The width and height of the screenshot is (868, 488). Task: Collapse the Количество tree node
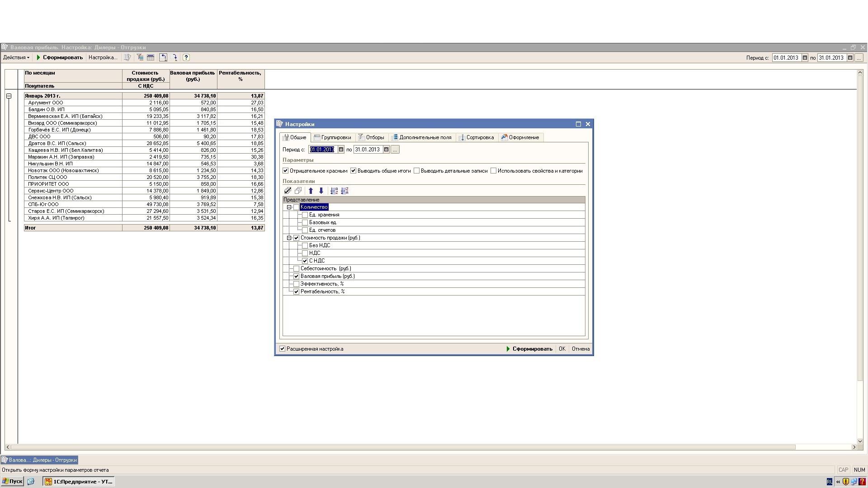coord(289,207)
